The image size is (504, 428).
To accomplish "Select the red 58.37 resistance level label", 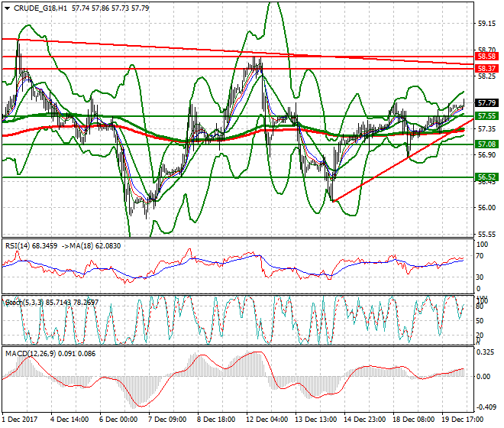I will pos(486,69).
